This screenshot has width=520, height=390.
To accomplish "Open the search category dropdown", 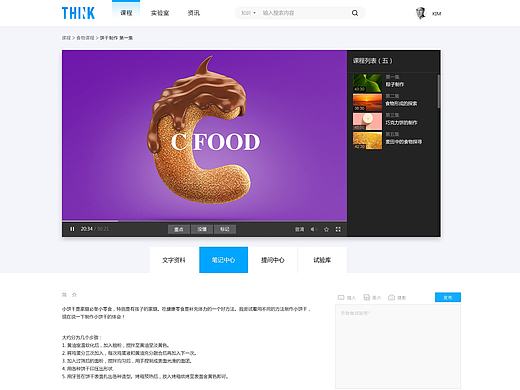I will coord(248,13).
